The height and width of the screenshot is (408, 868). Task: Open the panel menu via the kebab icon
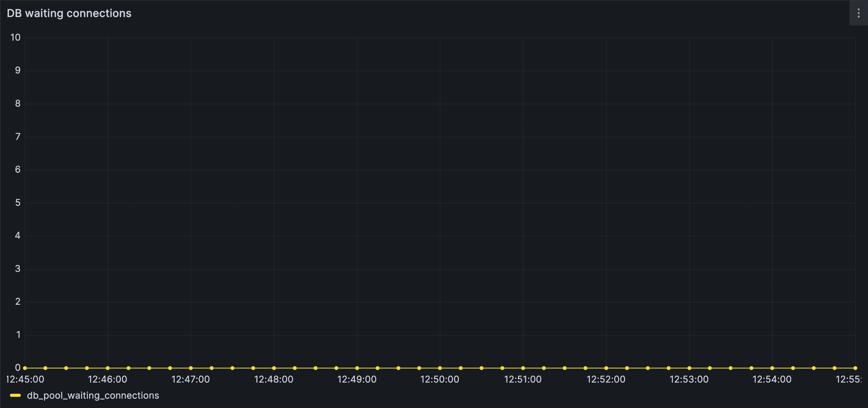point(859,13)
